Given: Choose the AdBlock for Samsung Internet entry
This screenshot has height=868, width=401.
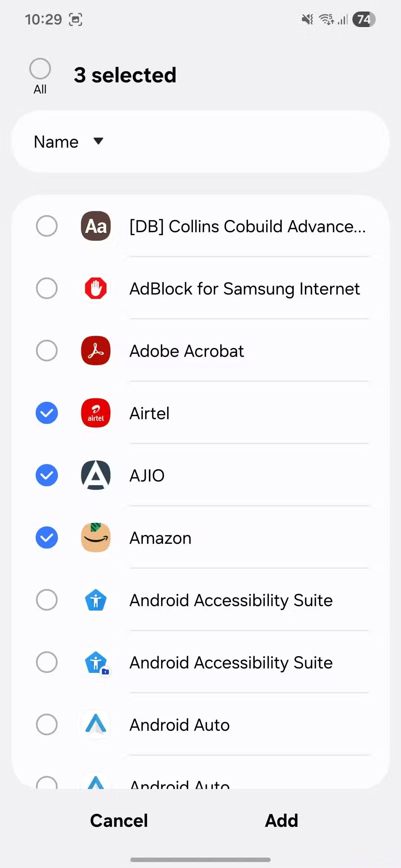Looking at the screenshot, I should click(244, 289).
